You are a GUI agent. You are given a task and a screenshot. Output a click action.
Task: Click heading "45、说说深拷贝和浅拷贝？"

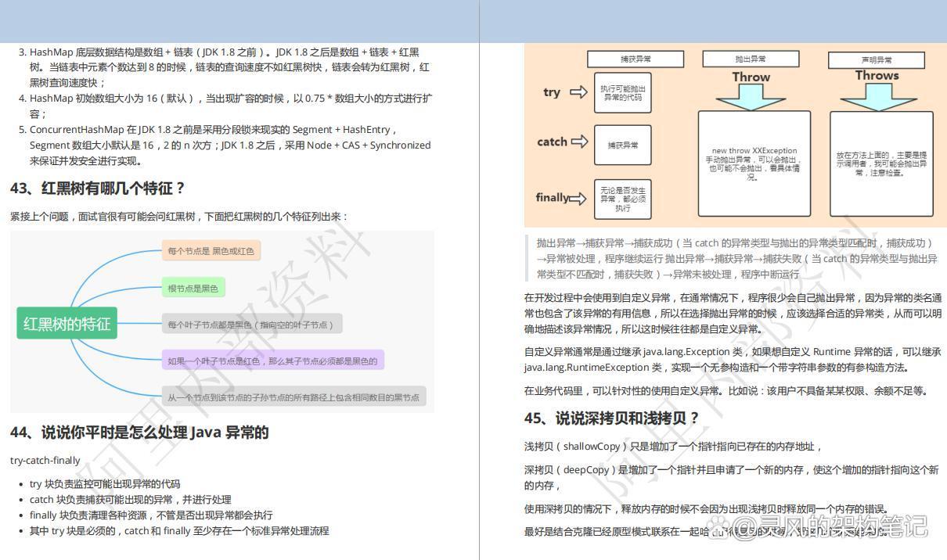click(611, 418)
